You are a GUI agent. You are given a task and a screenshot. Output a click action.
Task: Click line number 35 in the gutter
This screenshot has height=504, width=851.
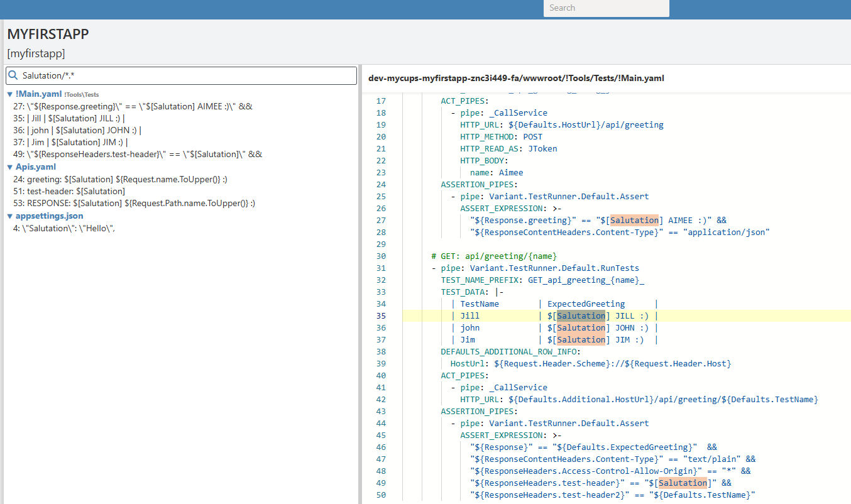click(381, 316)
